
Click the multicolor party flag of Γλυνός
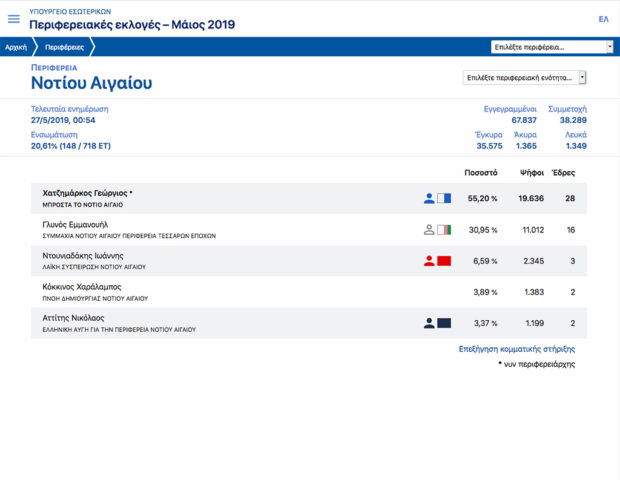pyautogui.click(x=445, y=230)
